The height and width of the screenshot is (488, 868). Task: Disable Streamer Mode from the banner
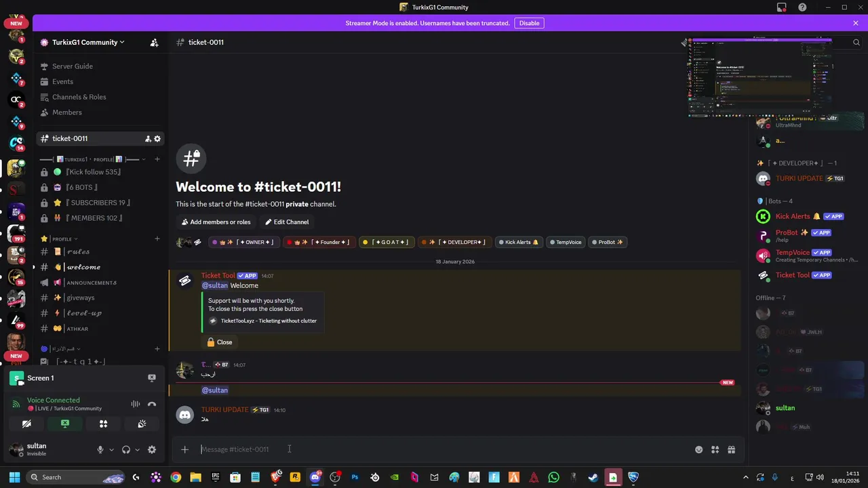[529, 23]
